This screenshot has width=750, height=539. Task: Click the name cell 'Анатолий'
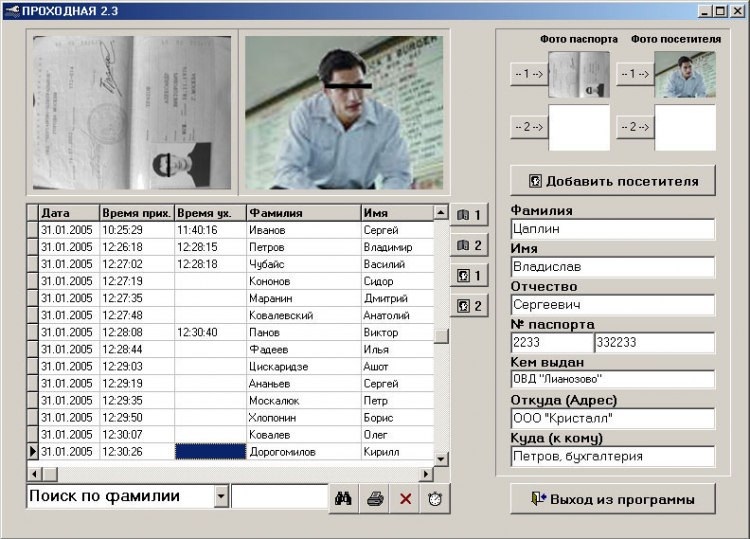point(397,315)
